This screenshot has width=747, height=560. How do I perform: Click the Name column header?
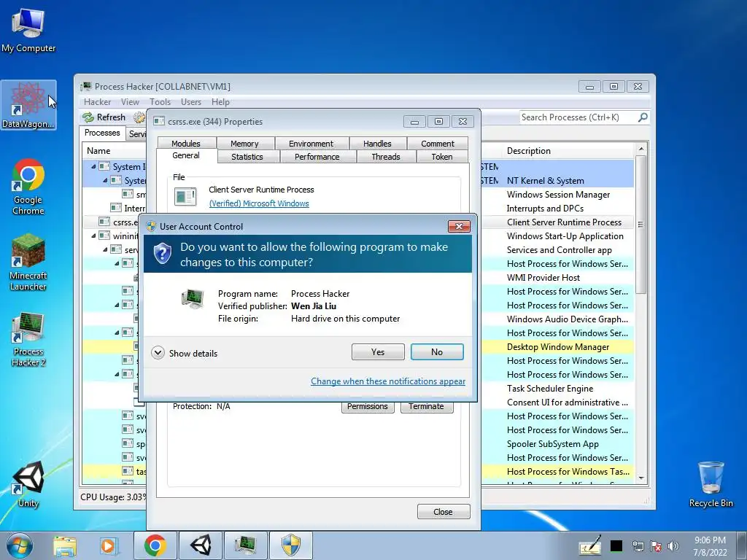(115, 151)
